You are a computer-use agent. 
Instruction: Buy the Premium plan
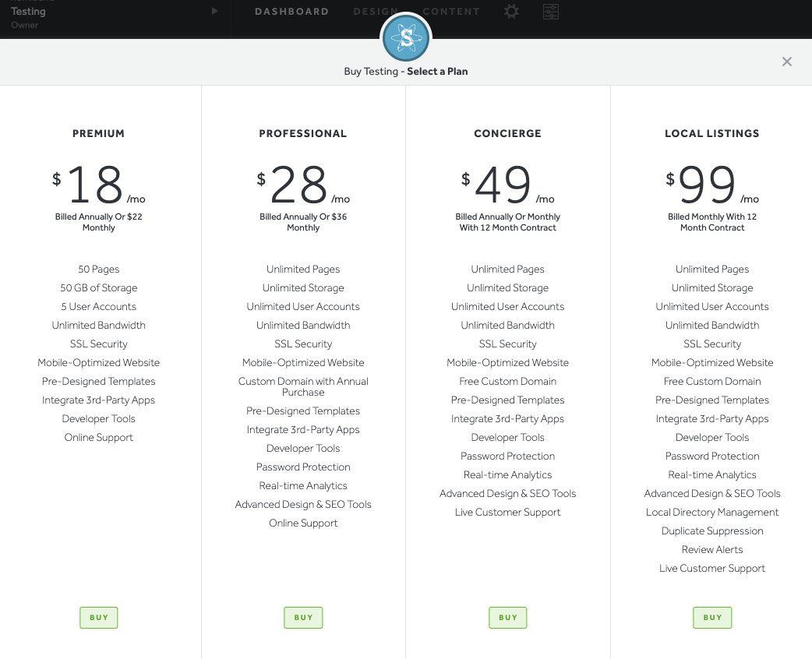click(x=99, y=618)
